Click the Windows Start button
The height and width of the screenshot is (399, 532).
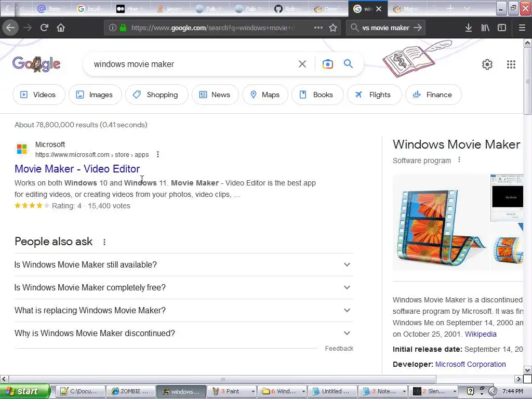click(25, 391)
